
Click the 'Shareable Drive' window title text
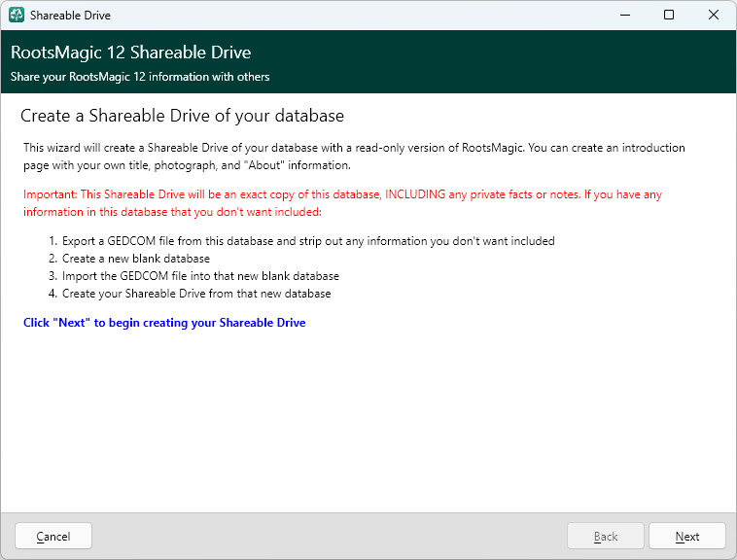71,16
